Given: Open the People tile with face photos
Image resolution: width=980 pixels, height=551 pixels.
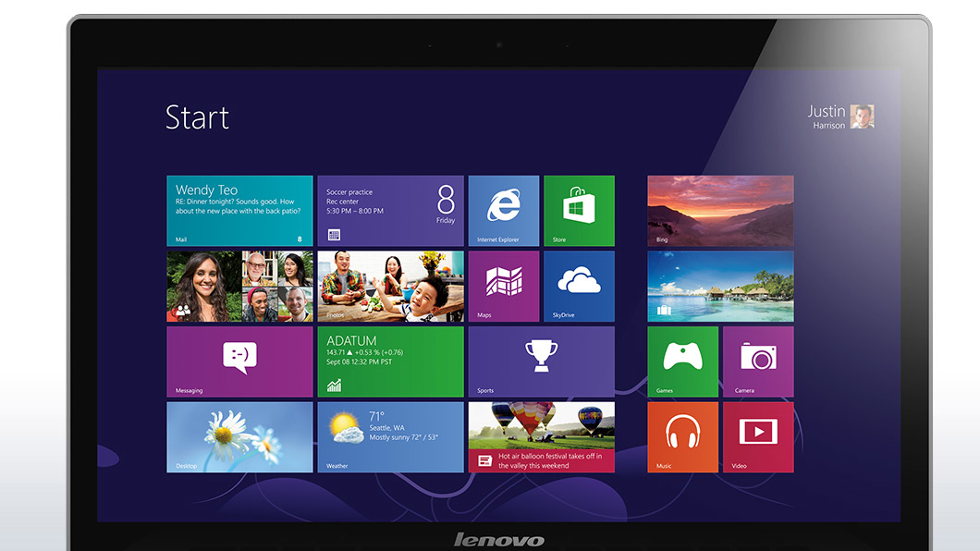Looking at the screenshot, I should tap(239, 286).
